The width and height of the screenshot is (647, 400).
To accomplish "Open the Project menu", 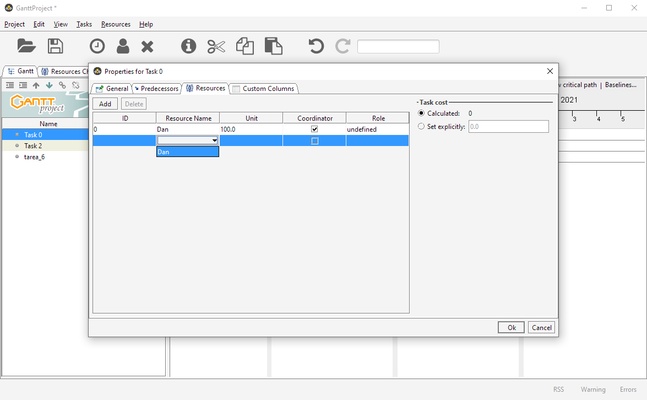I will pyautogui.click(x=14, y=24).
